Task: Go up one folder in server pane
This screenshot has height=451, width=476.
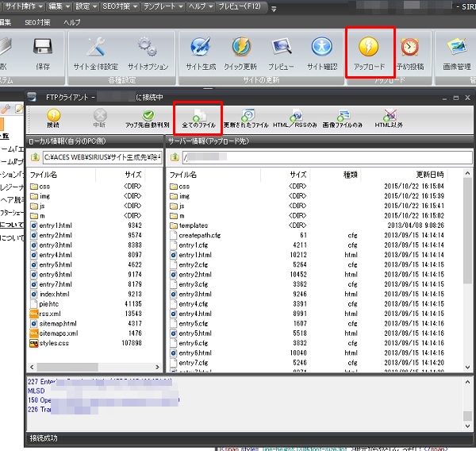Action: coord(175,157)
